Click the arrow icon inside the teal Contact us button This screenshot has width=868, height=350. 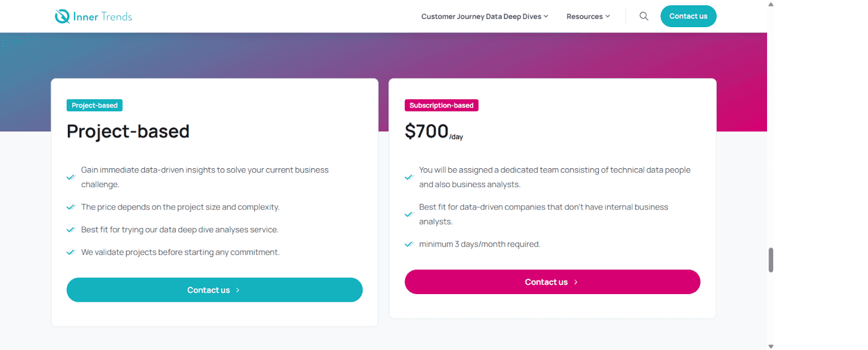(x=238, y=290)
